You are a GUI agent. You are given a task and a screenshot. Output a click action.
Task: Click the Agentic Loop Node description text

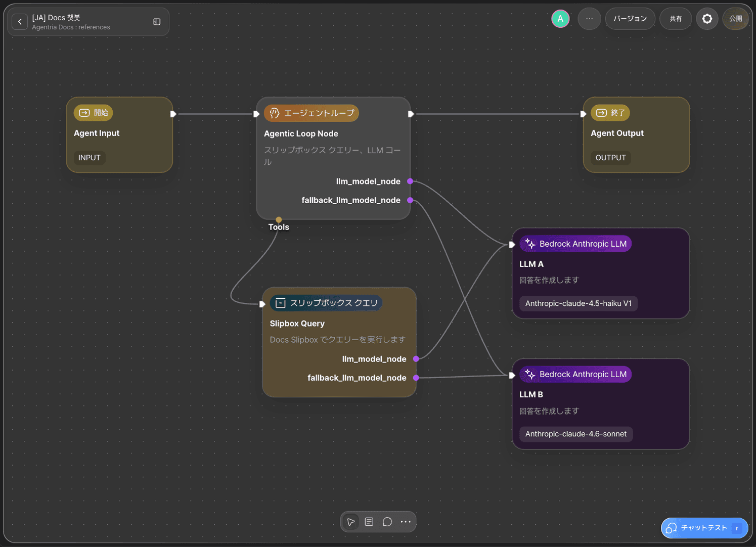coord(332,156)
